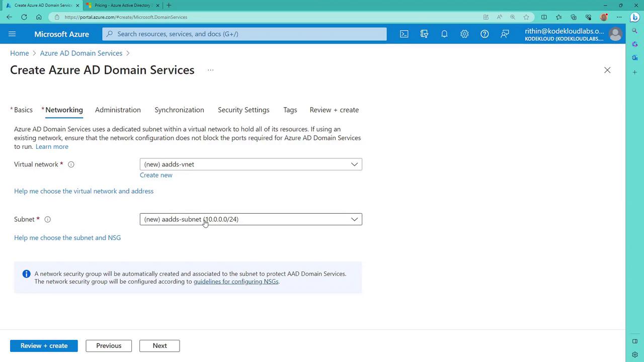Focus the browser address bar
This screenshot has height=362, width=644.
(267, 17)
